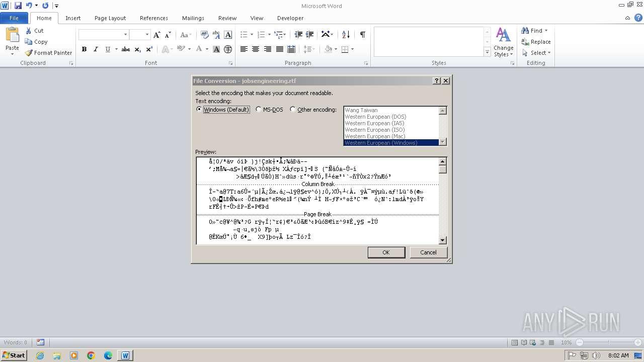Click the font color swatch icon
The height and width of the screenshot is (362, 644).
pos(199,49)
